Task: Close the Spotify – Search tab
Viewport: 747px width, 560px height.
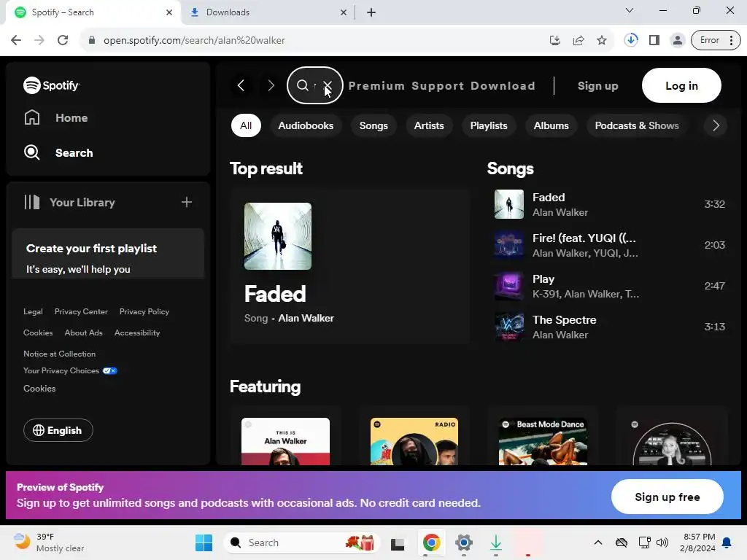Action: click(x=169, y=12)
